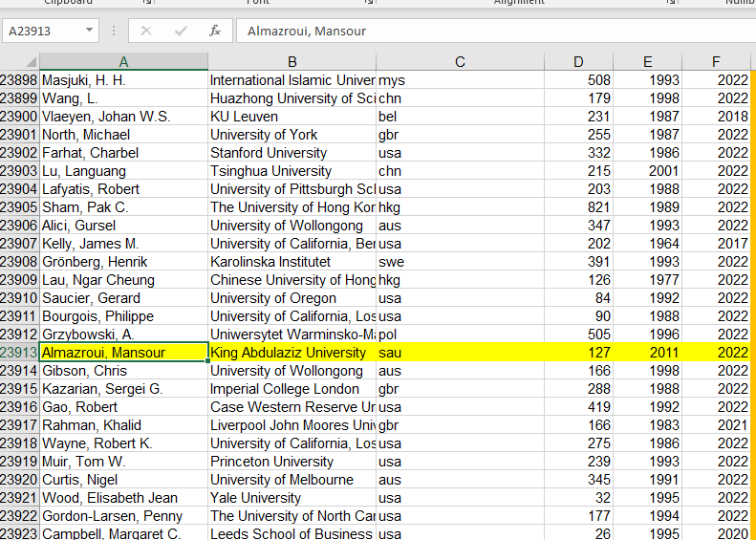The image size is (756, 540).
Task: Click cell North, Michael
Action: pyautogui.click(x=123, y=135)
